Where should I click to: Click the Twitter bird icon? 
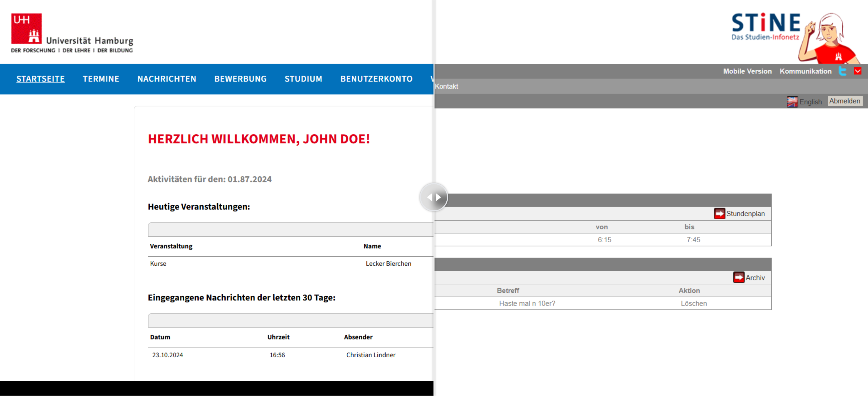coord(842,71)
